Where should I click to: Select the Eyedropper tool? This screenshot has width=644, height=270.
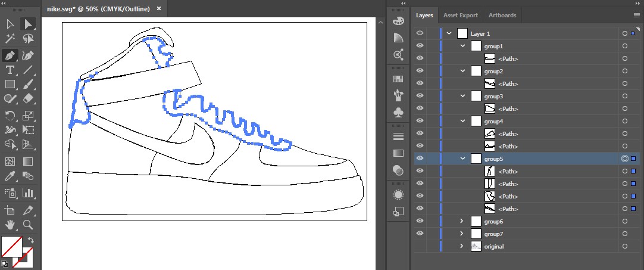10,176
